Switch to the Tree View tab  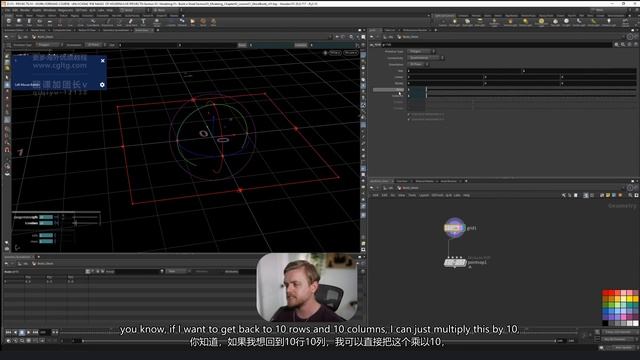click(x=402, y=181)
